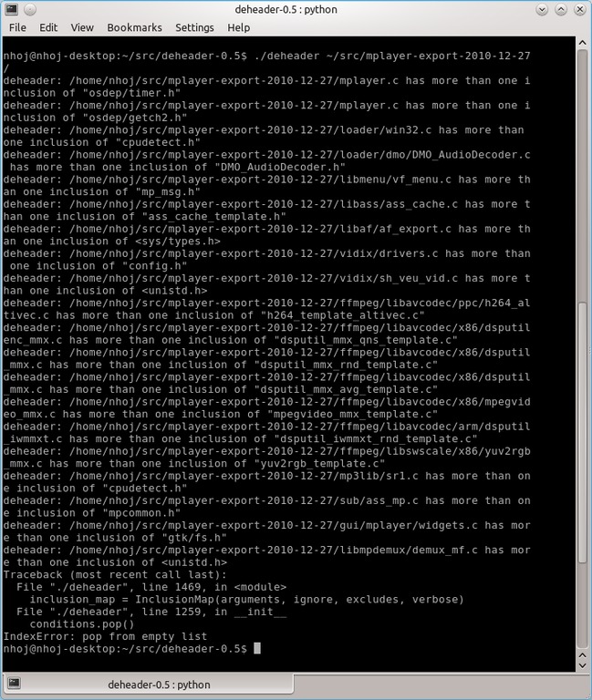
Task: Click the terminal icon on the bottom tab
Action: tap(15, 684)
